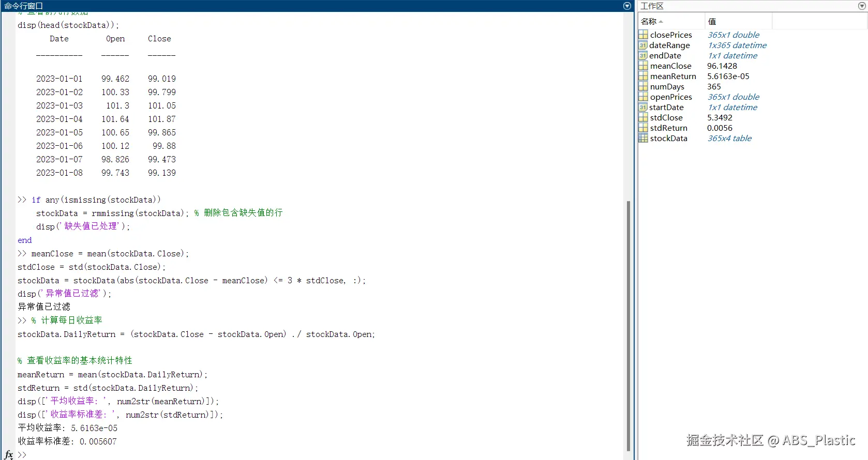Click the Date column header in output

click(x=59, y=39)
